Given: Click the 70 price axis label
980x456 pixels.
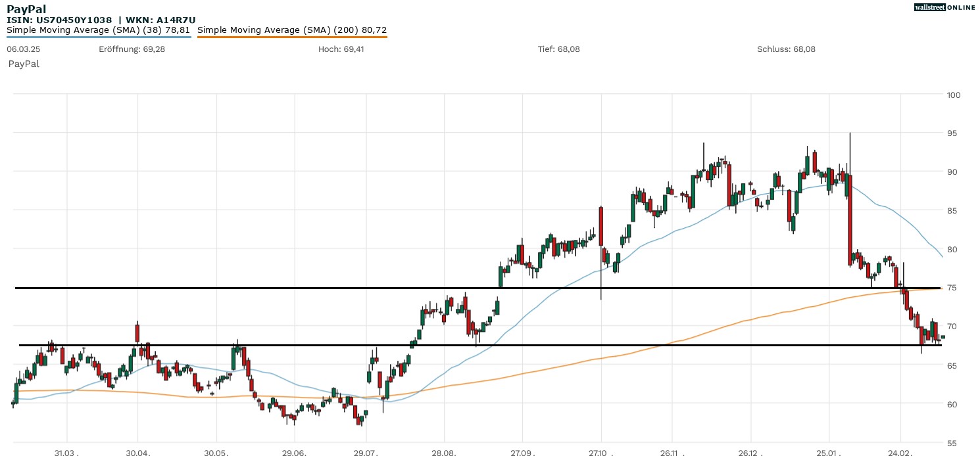Looking at the screenshot, I should (952, 327).
